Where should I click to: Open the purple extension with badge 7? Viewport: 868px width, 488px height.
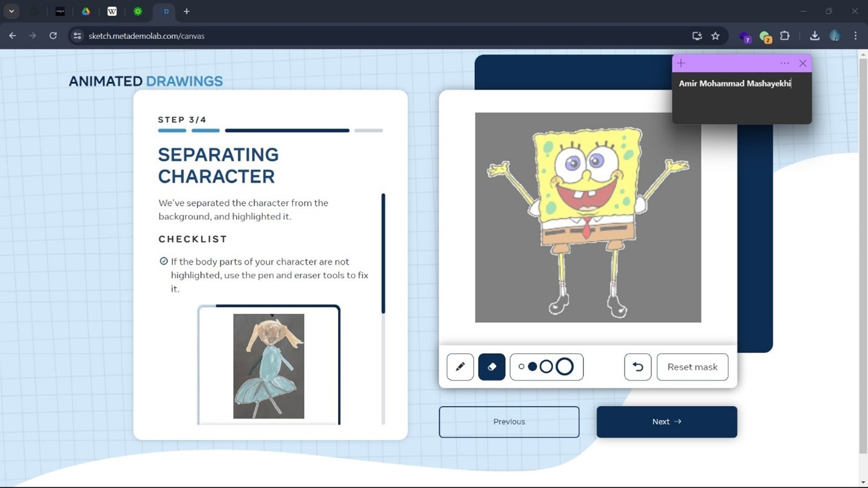(745, 36)
